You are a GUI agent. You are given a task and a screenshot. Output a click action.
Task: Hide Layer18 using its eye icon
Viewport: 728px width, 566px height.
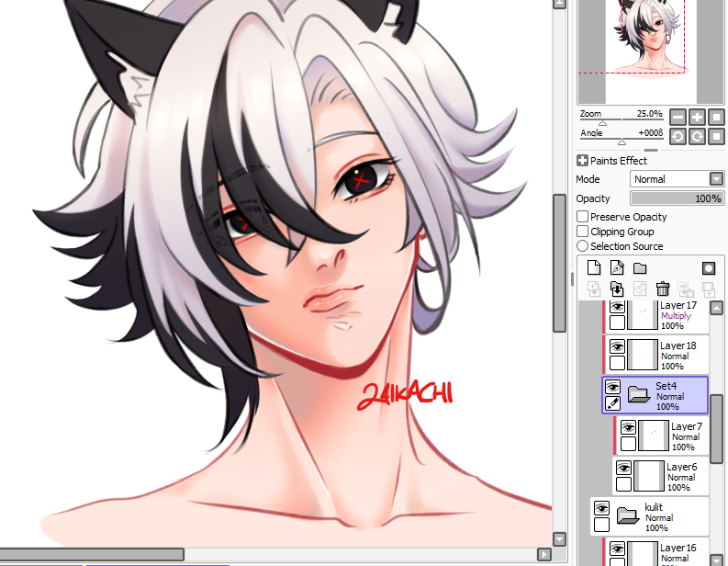617,346
